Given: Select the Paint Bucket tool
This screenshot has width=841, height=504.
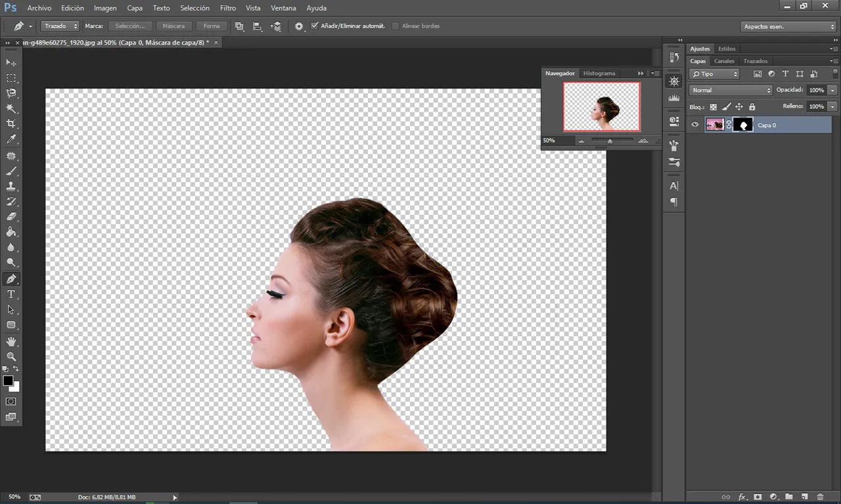Looking at the screenshot, I should [x=11, y=231].
